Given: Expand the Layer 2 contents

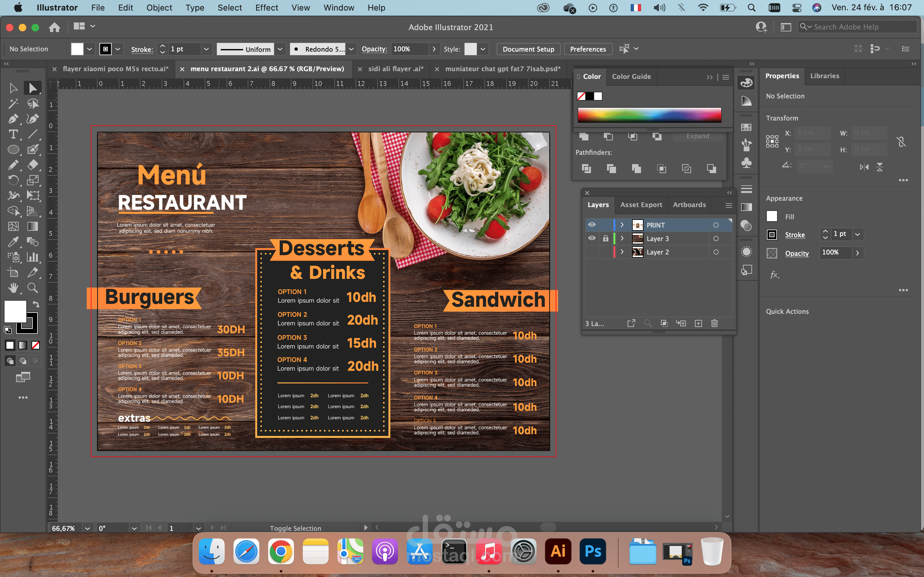Looking at the screenshot, I should pos(622,252).
